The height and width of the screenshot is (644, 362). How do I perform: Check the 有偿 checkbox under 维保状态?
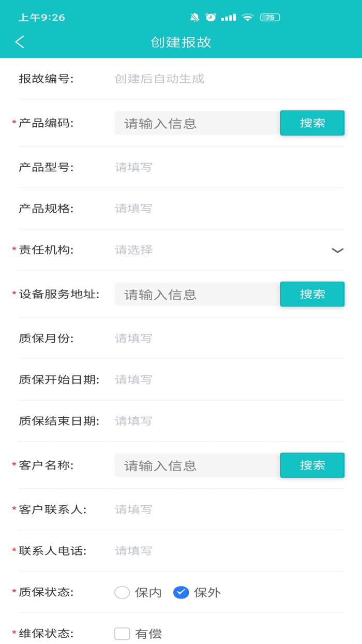tap(122, 634)
